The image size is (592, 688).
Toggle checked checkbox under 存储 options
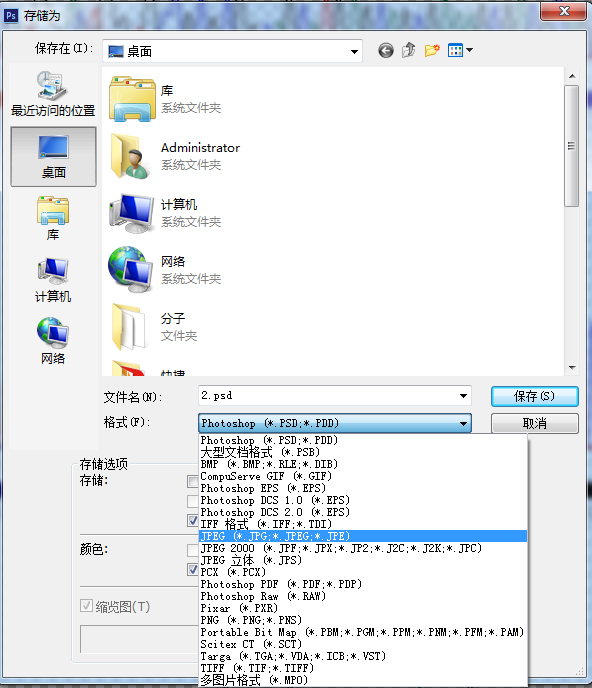point(193,520)
